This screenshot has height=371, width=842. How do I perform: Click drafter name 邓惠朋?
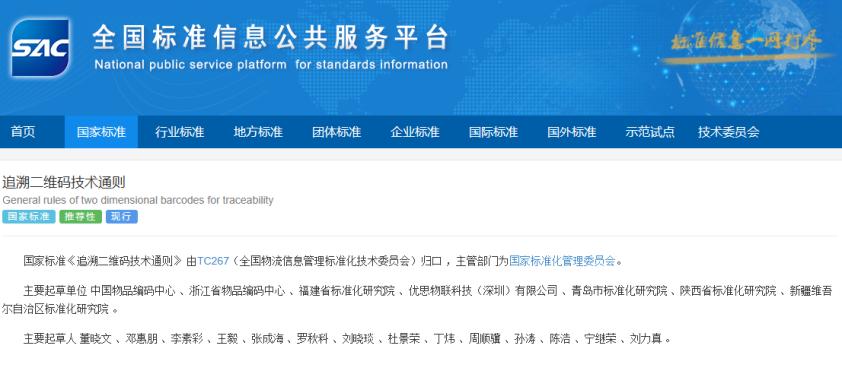click(141, 339)
